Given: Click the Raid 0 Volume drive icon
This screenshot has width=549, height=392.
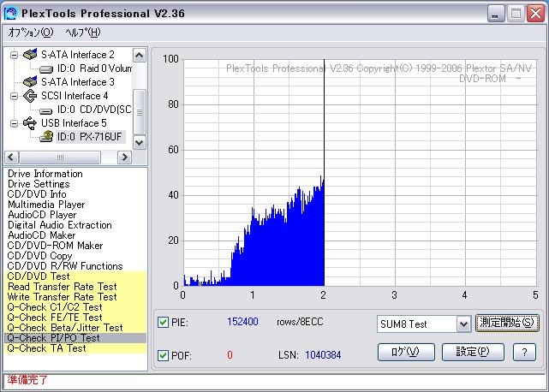Looking at the screenshot, I should pos(46,68).
